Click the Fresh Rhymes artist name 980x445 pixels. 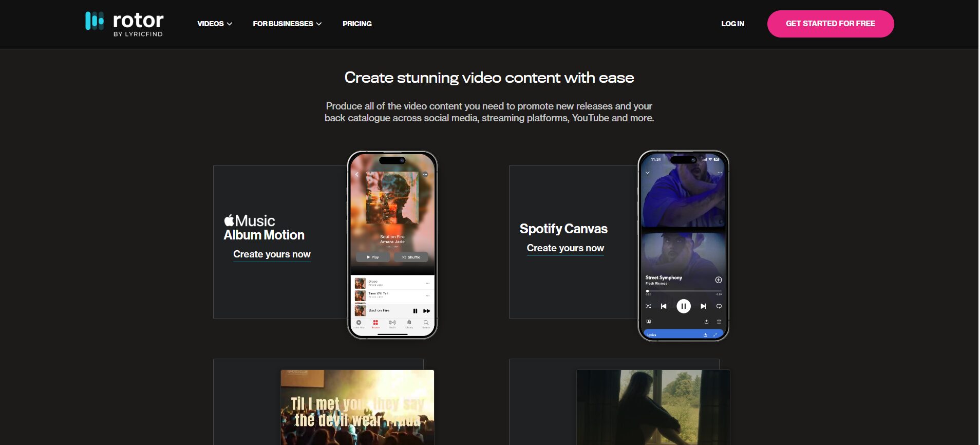coord(656,284)
